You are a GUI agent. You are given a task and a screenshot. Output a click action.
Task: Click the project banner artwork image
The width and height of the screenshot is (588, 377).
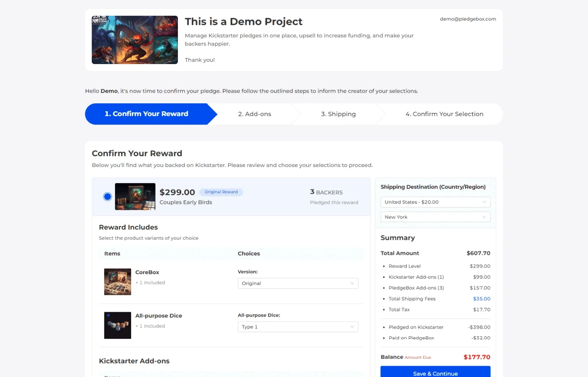(135, 40)
